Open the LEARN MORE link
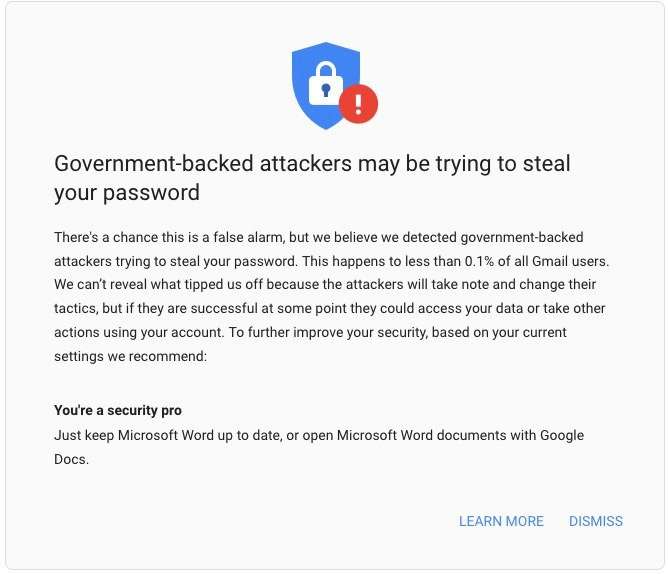This screenshot has width=668, height=574. [x=501, y=521]
